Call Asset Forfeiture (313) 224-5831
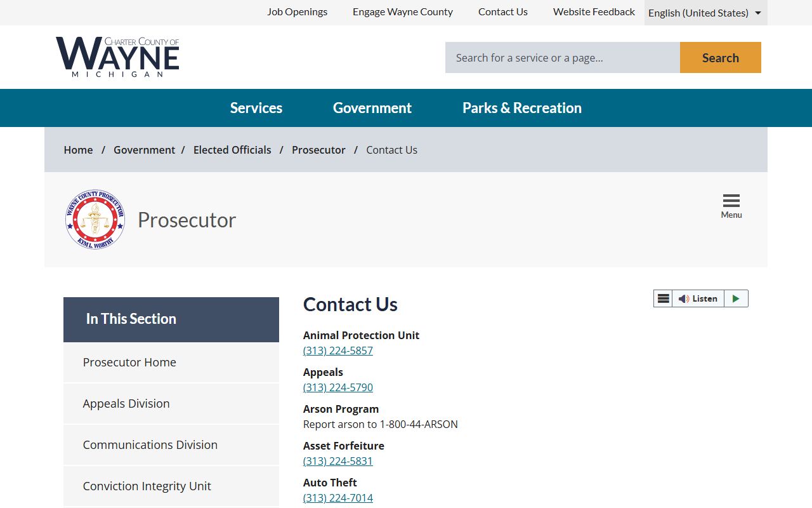 click(x=338, y=461)
